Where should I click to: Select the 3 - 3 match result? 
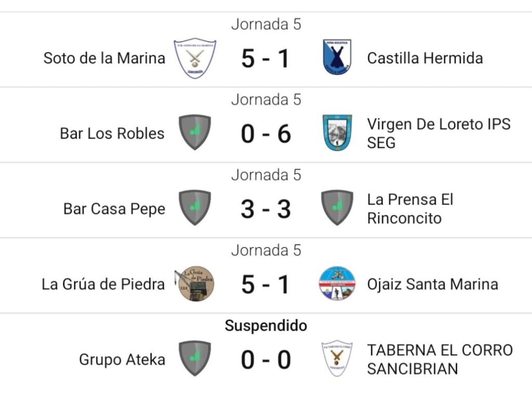(x=265, y=209)
